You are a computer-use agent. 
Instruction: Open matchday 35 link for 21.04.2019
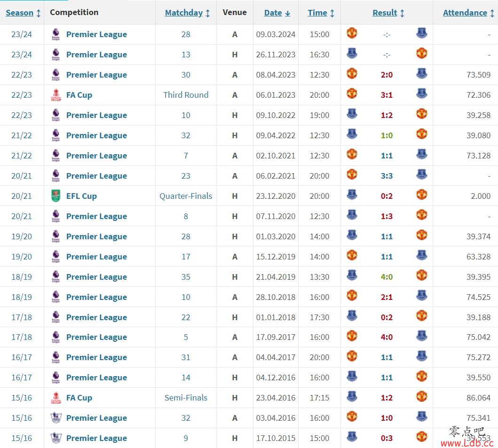(186, 277)
